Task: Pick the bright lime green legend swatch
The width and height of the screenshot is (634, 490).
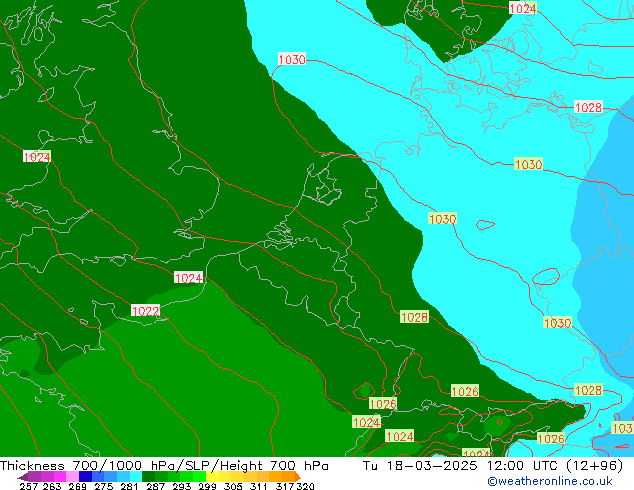Action: click(199, 476)
